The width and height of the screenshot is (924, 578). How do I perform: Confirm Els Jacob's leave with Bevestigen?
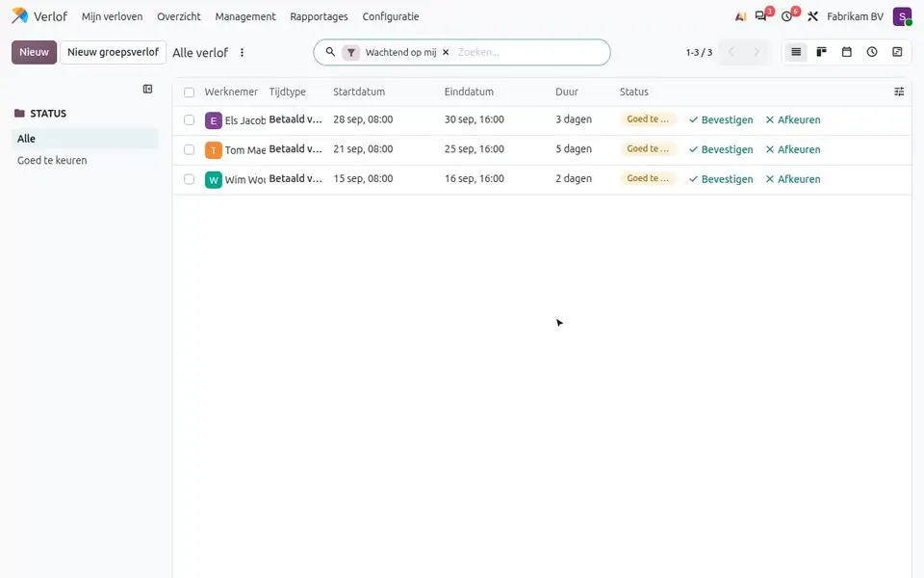(x=721, y=119)
